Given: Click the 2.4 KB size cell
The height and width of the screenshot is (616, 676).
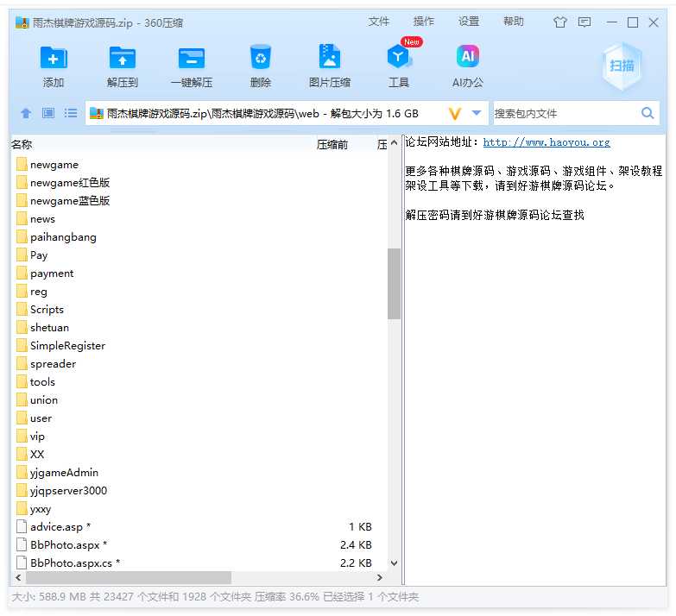Looking at the screenshot, I should [x=356, y=544].
